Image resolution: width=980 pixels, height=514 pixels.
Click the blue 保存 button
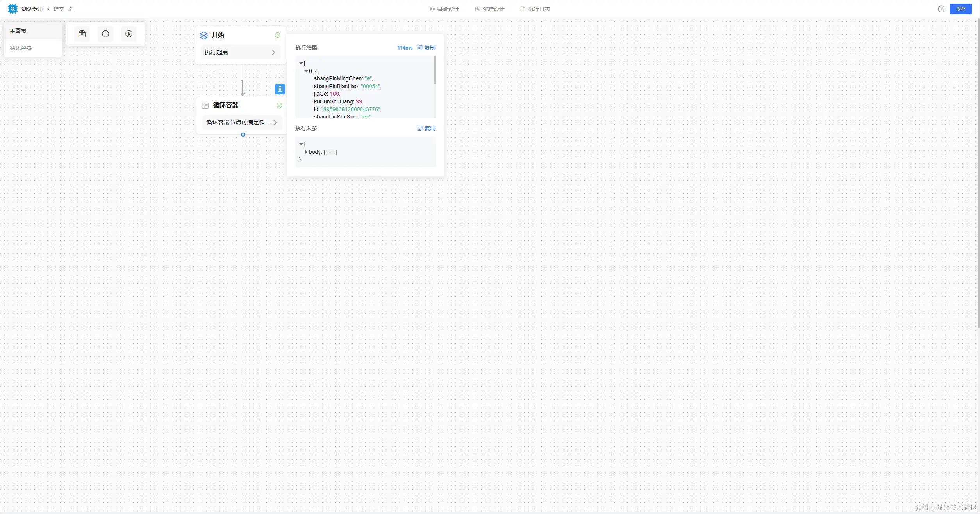(x=960, y=9)
